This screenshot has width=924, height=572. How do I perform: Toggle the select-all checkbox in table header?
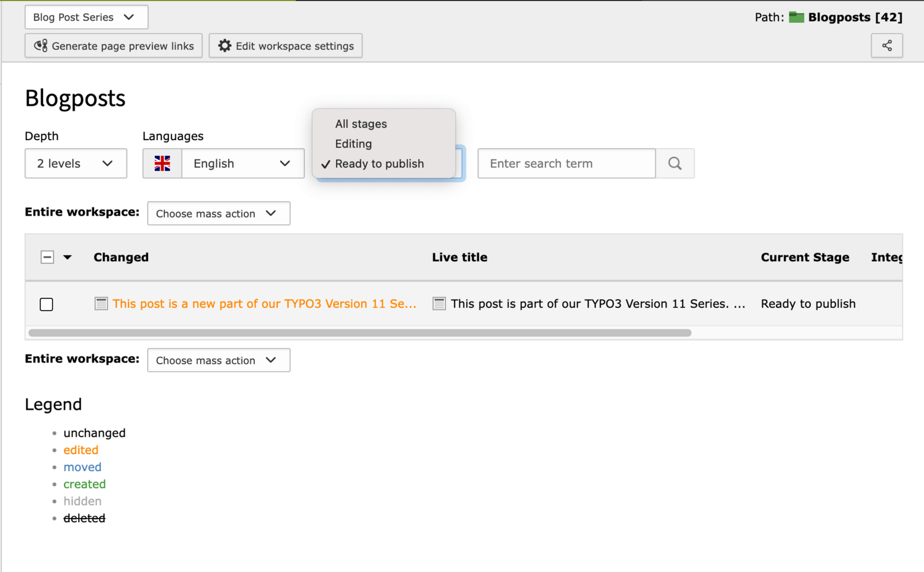pos(47,257)
